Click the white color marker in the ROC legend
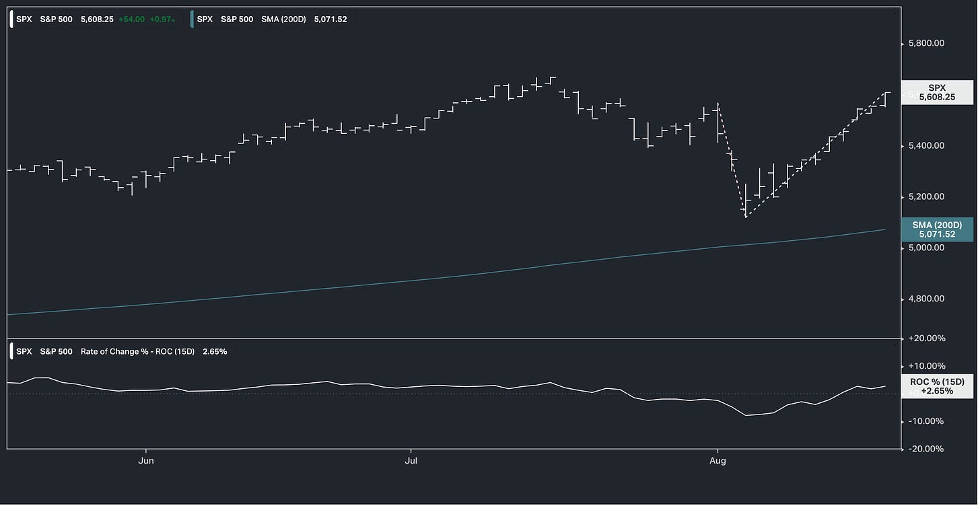 [11, 351]
